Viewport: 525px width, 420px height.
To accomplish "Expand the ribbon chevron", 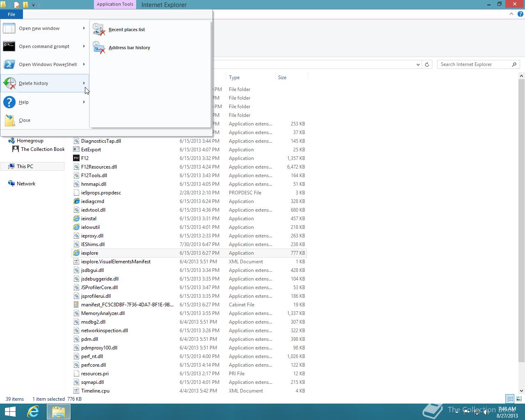I will pos(511,14).
